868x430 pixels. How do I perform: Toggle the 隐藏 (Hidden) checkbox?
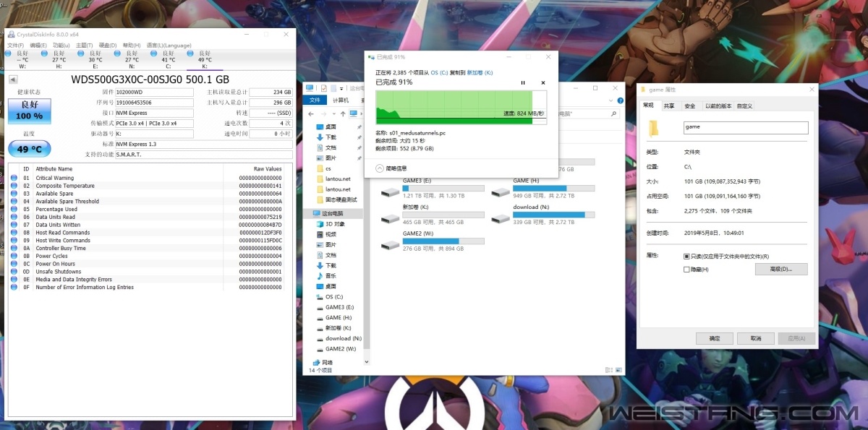coord(686,270)
